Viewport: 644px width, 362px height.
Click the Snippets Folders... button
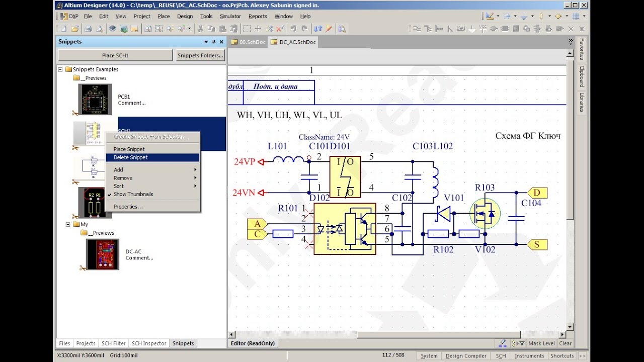[x=200, y=55]
